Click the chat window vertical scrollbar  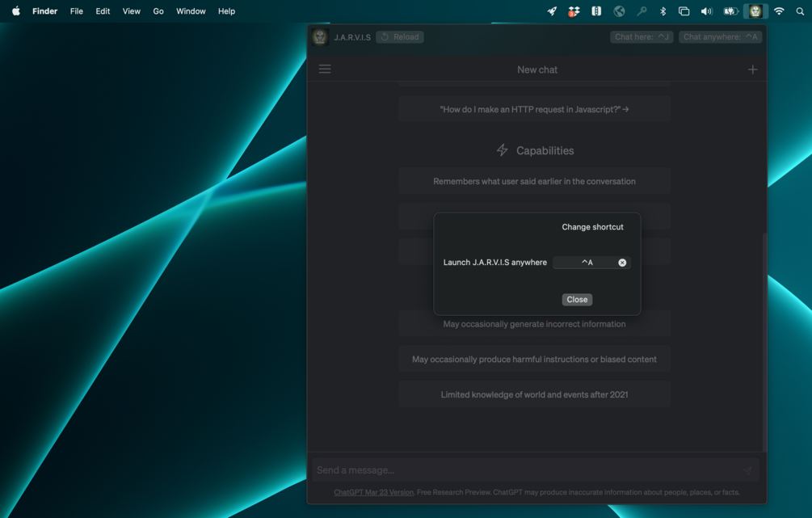(x=764, y=342)
